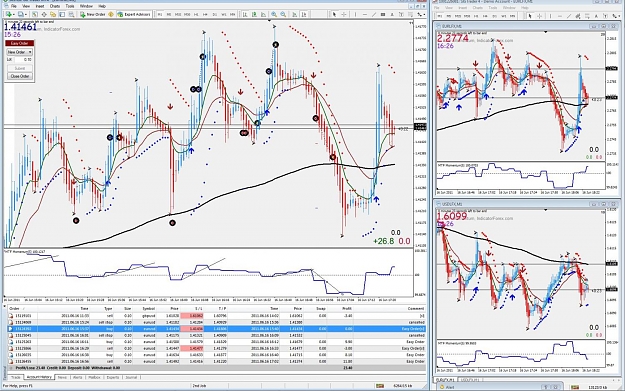Click Submit button in Easy Order panel

(19, 68)
